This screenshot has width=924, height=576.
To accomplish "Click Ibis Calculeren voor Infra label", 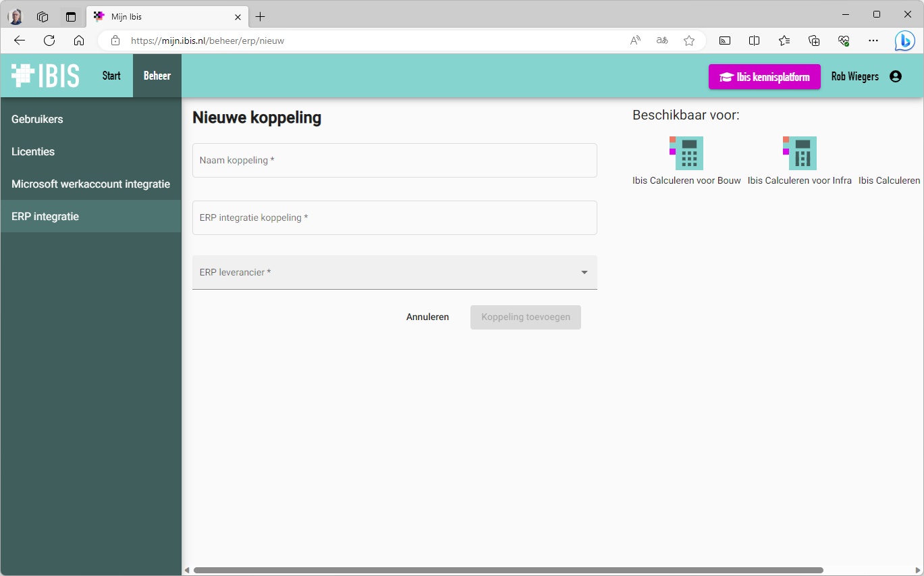I will 800,180.
